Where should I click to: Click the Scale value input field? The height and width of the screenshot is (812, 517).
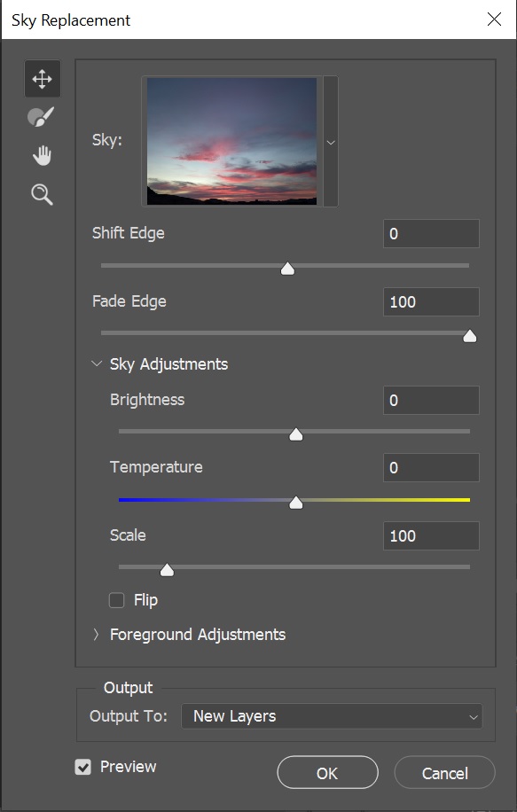[x=431, y=535]
